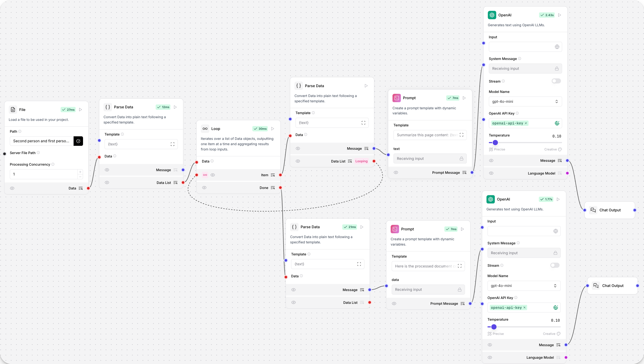Click the File node load icon
The height and width of the screenshot is (364, 644).
pos(78,141)
